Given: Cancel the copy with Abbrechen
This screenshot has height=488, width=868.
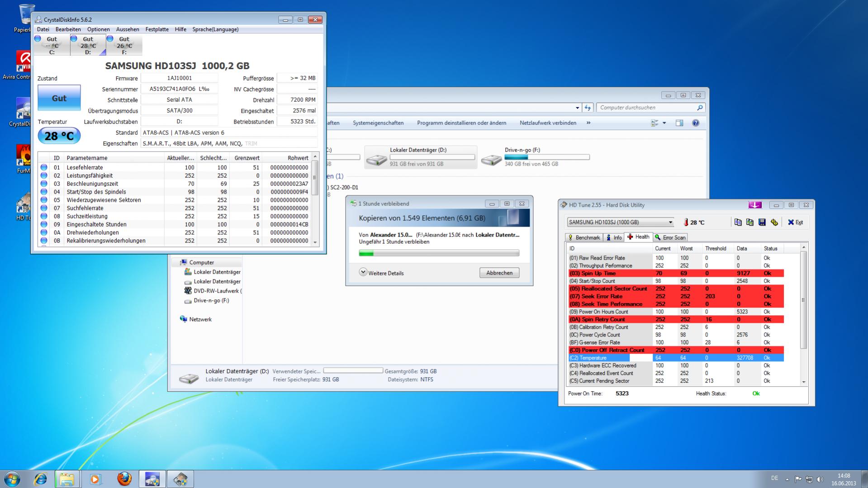Looking at the screenshot, I should 499,273.
